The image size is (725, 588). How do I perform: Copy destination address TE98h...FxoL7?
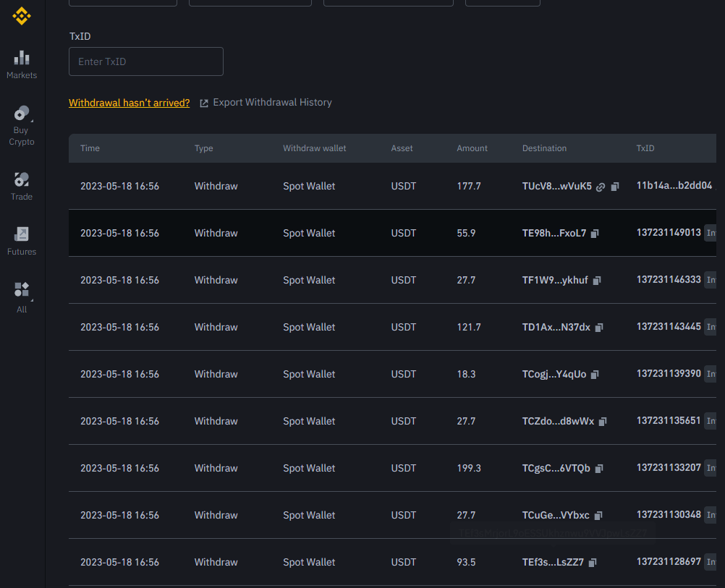click(x=595, y=234)
